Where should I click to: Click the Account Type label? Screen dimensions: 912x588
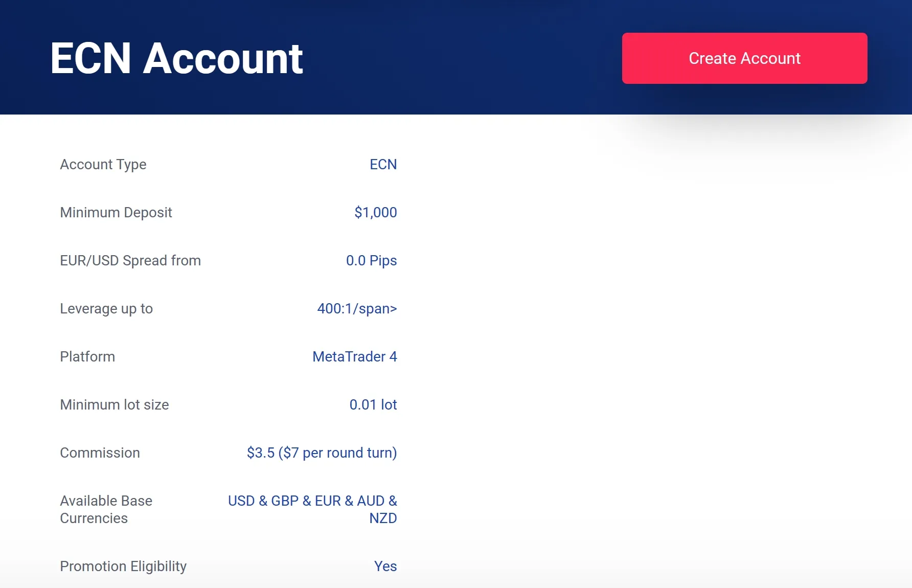[x=103, y=164]
